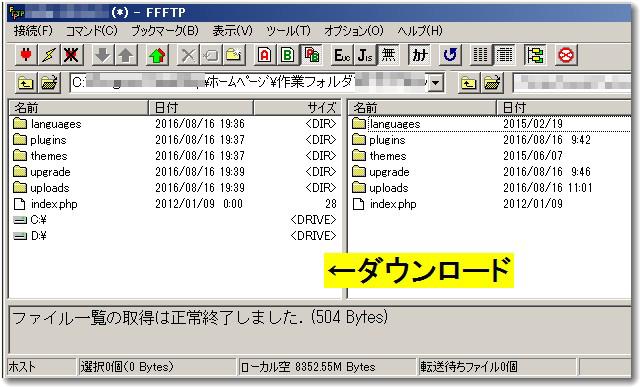Toggle ASCII transfer mode A button
Viewport: 640px width, 387px height.
coord(264,55)
